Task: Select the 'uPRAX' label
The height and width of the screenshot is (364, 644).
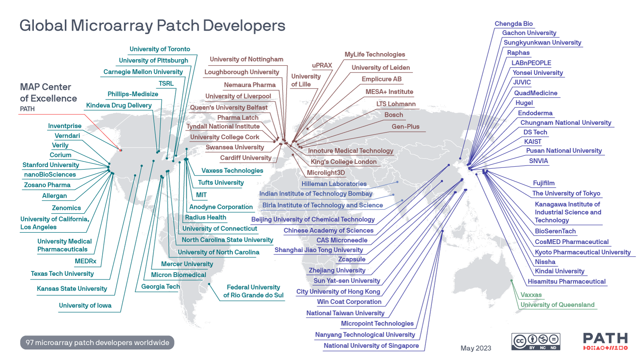Action: (322, 65)
